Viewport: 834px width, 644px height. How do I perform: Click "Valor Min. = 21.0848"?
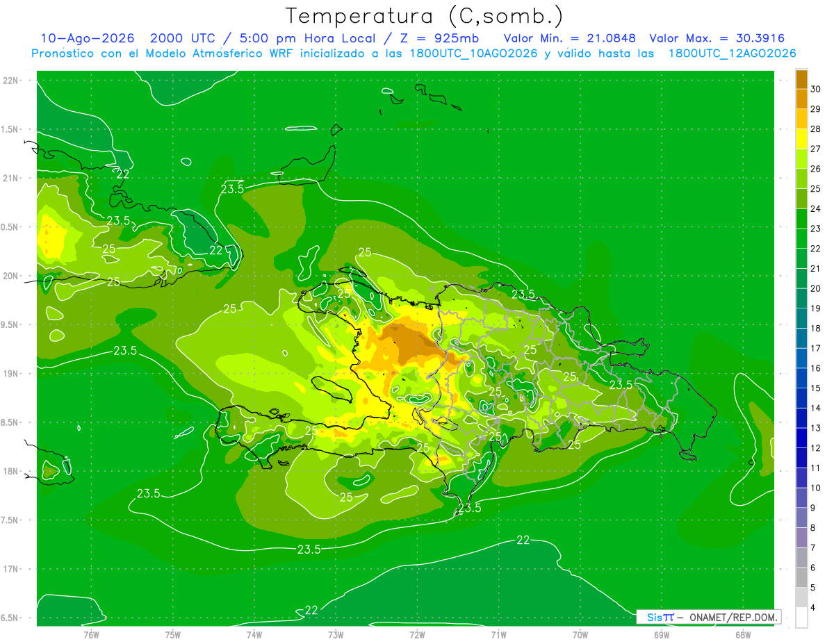571,38
